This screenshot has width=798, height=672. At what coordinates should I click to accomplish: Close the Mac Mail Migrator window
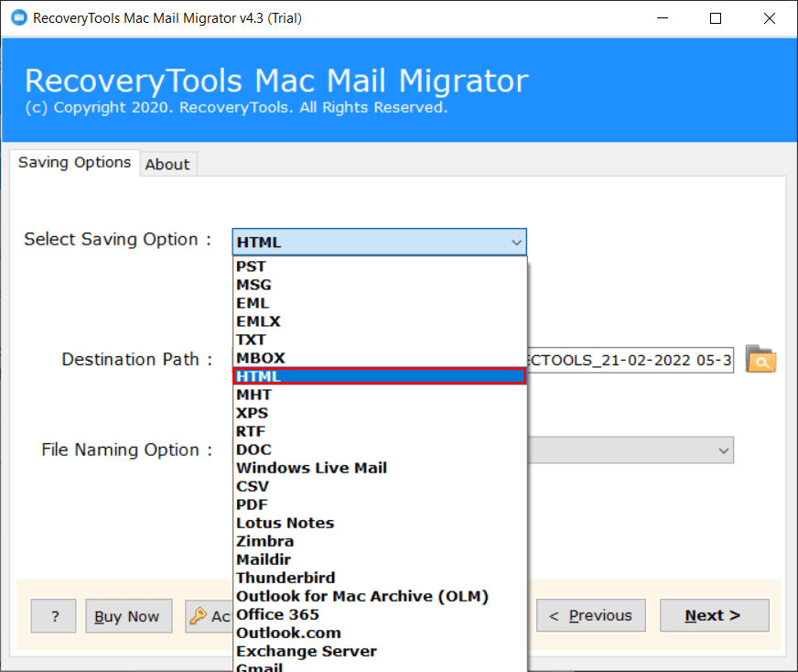coord(769,18)
